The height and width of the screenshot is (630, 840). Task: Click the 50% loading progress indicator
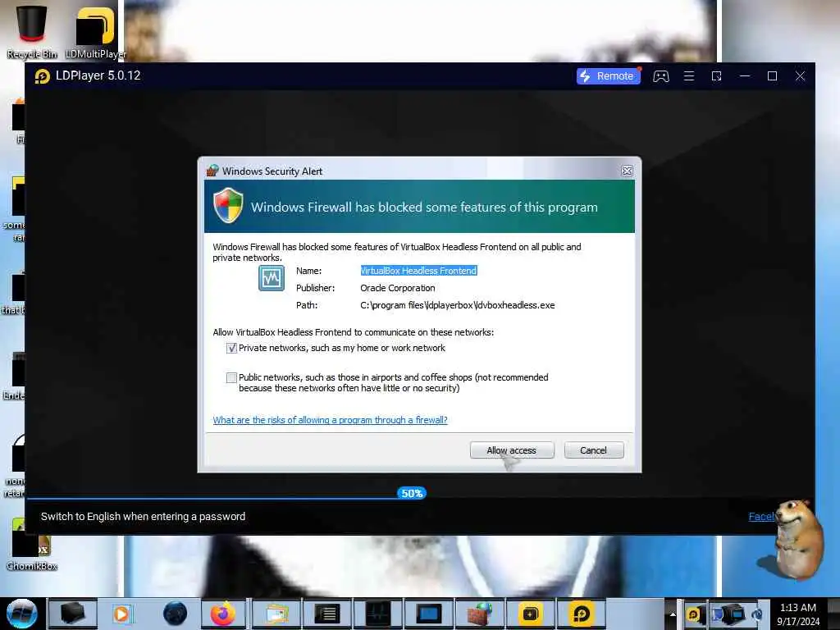click(412, 493)
